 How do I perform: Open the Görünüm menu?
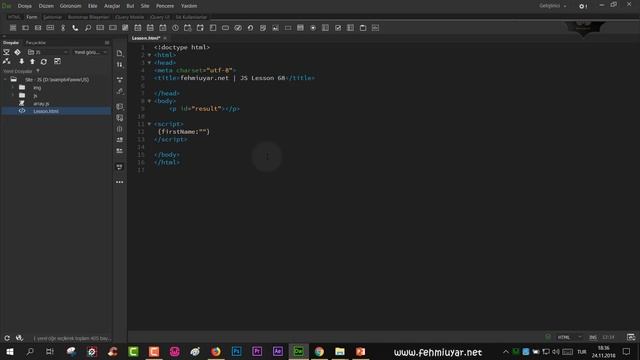(71, 6)
